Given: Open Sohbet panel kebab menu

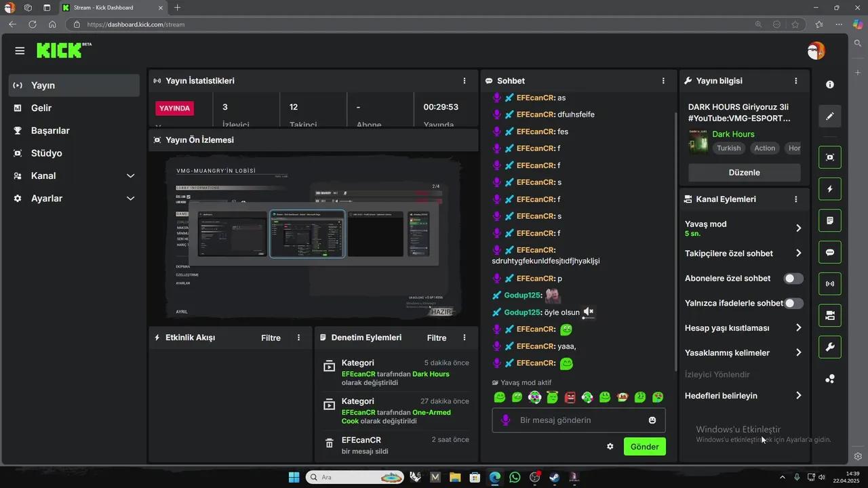Looking at the screenshot, I should pos(663,81).
